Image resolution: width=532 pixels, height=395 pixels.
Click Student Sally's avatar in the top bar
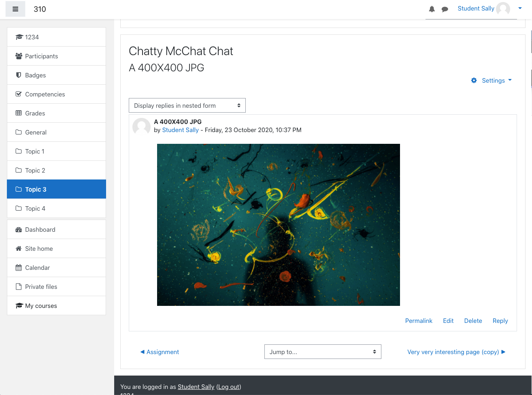tap(503, 9)
